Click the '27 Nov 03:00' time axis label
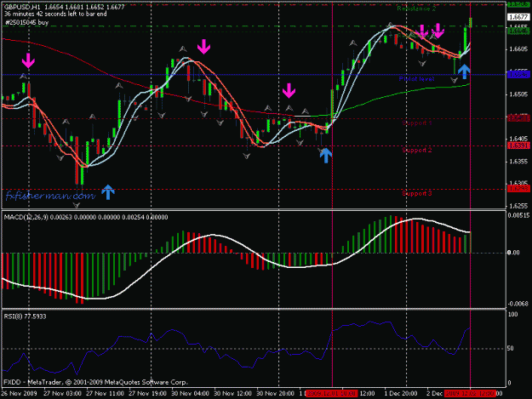This screenshot has height=399, width=532. pos(62,394)
